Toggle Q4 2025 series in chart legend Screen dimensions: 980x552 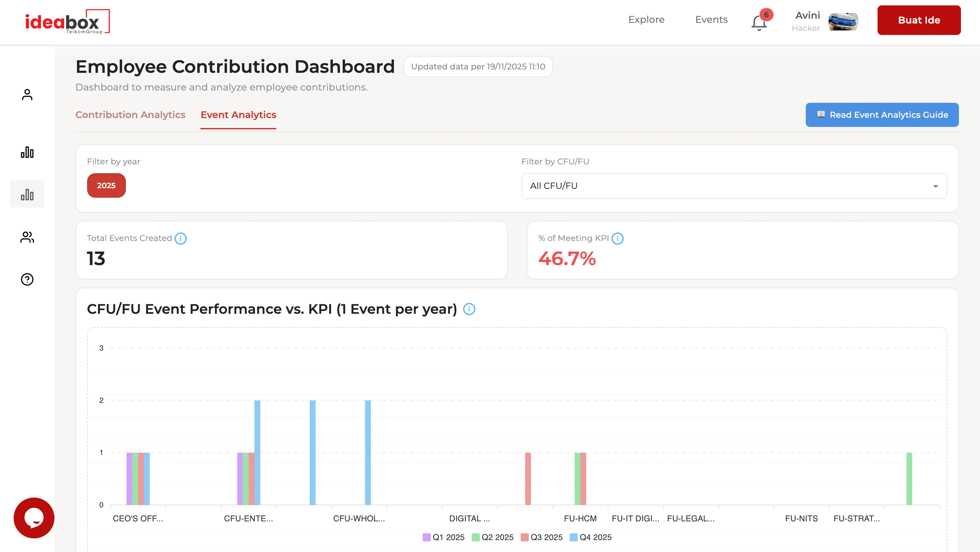point(590,537)
